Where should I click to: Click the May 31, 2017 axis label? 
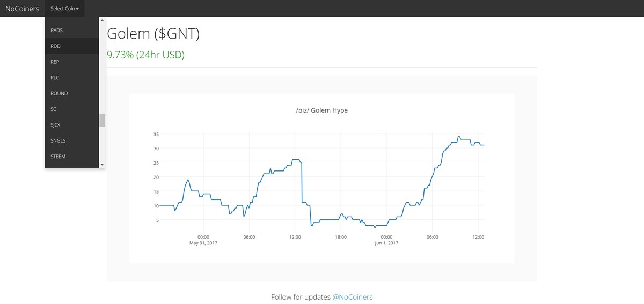click(x=203, y=243)
